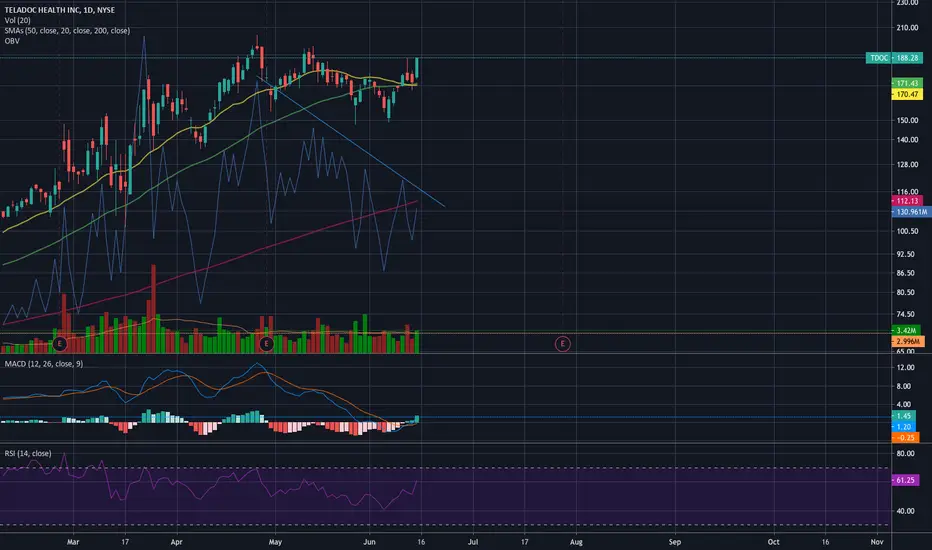Click the 150.00 price axis label
Image resolution: width=932 pixels, height=550 pixels.
tap(908, 120)
